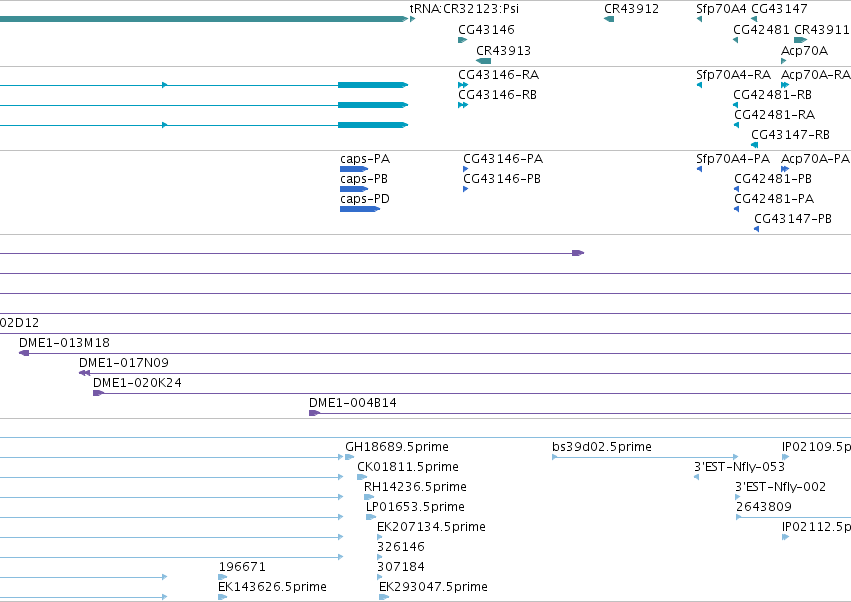This screenshot has width=851, height=602.
Task: Click the Acp70A-PA protein label
Action: coord(815,159)
